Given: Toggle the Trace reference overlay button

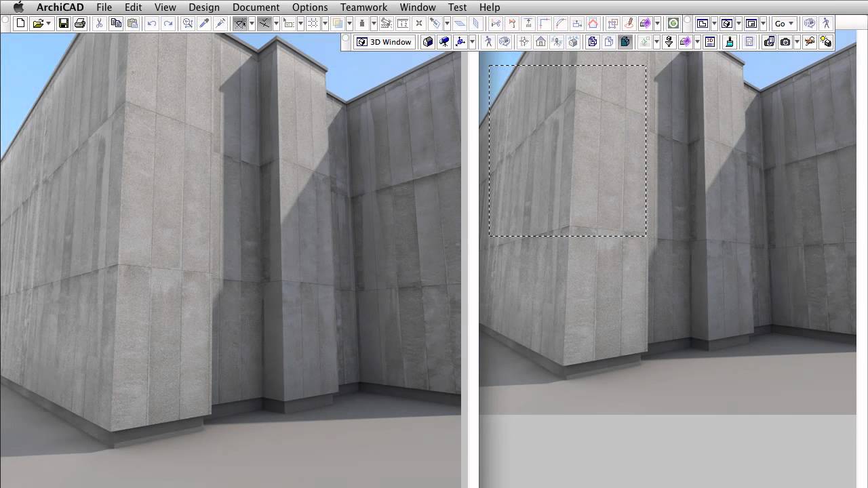Looking at the screenshot, I should [x=337, y=24].
